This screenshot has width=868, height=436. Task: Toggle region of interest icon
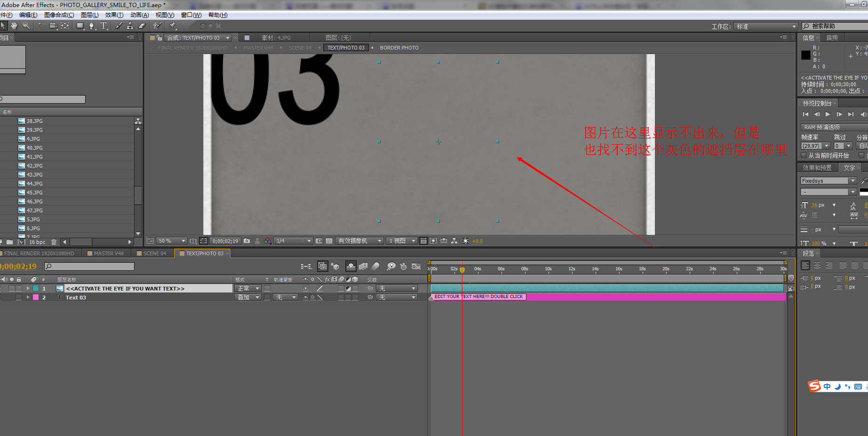319,241
